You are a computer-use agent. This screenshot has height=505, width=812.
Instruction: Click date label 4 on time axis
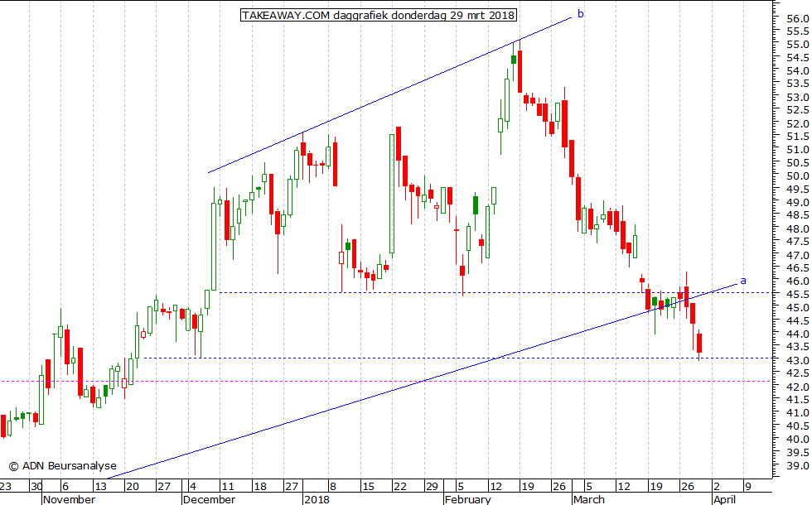click(x=192, y=487)
